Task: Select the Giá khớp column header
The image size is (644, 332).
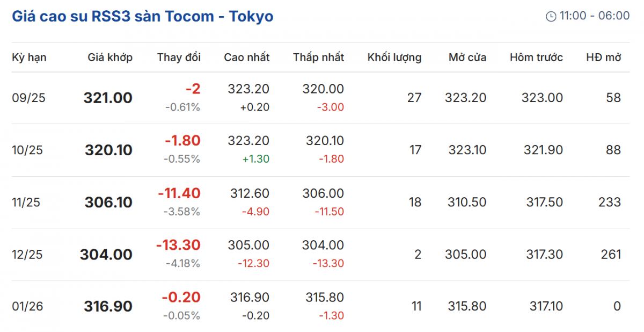Action: (110, 57)
